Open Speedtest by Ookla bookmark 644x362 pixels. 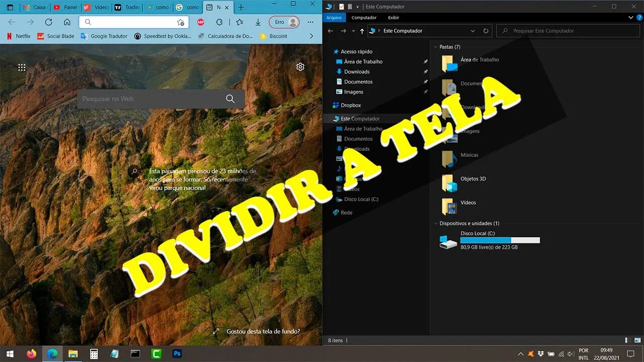[163, 36]
